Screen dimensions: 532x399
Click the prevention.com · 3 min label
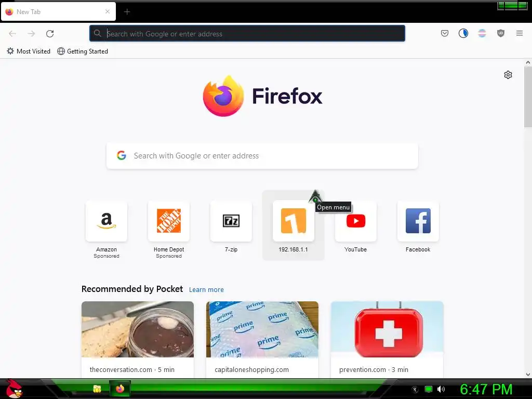[374, 369]
